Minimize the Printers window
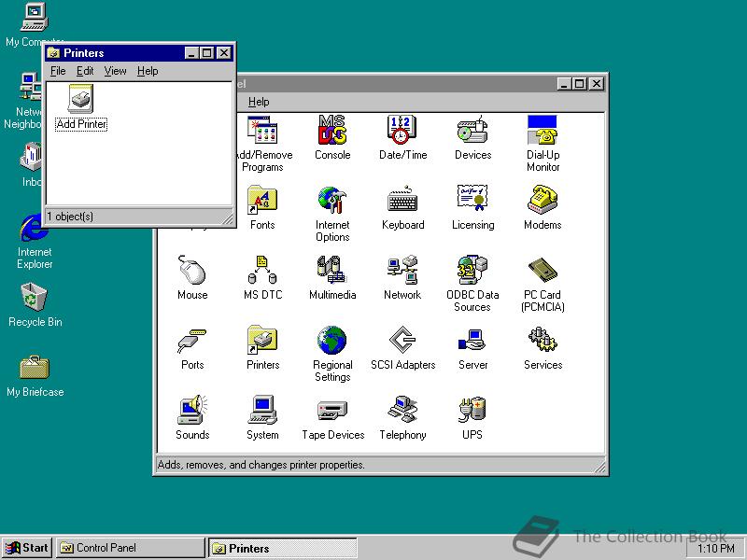 click(x=192, y=53)
